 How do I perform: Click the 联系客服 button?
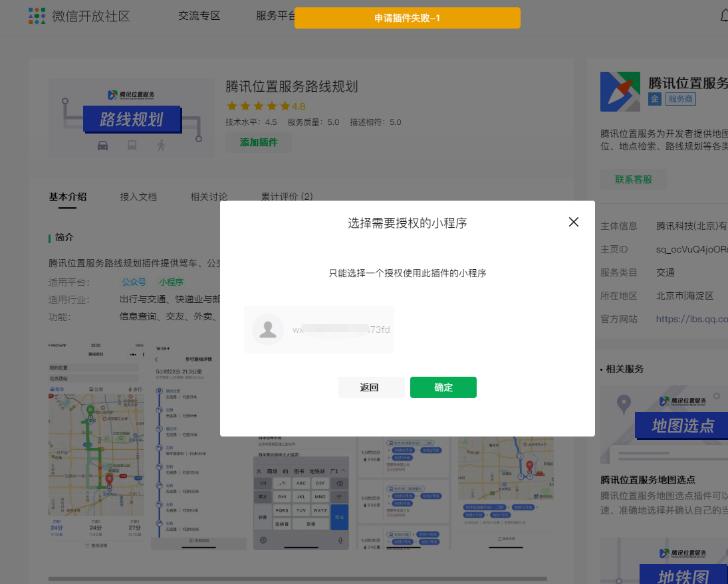click(x=634, y=179)
